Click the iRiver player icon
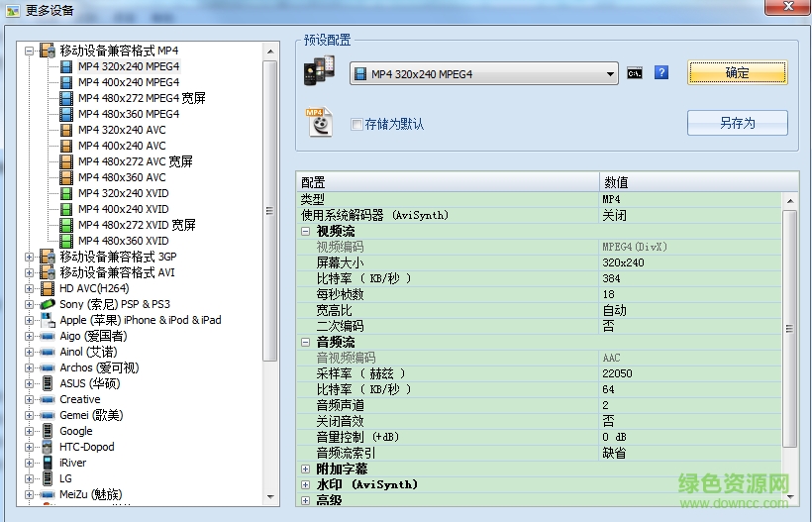 point(48,463)
